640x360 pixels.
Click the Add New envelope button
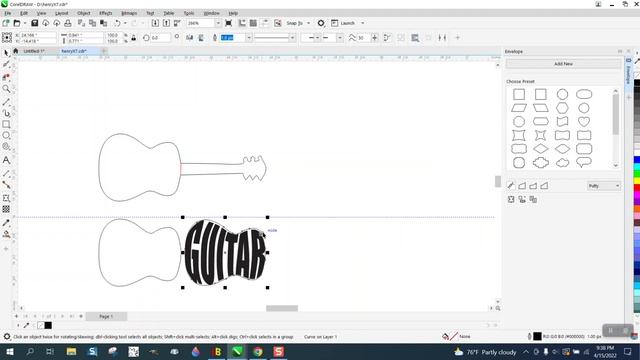tap(563, 64)
